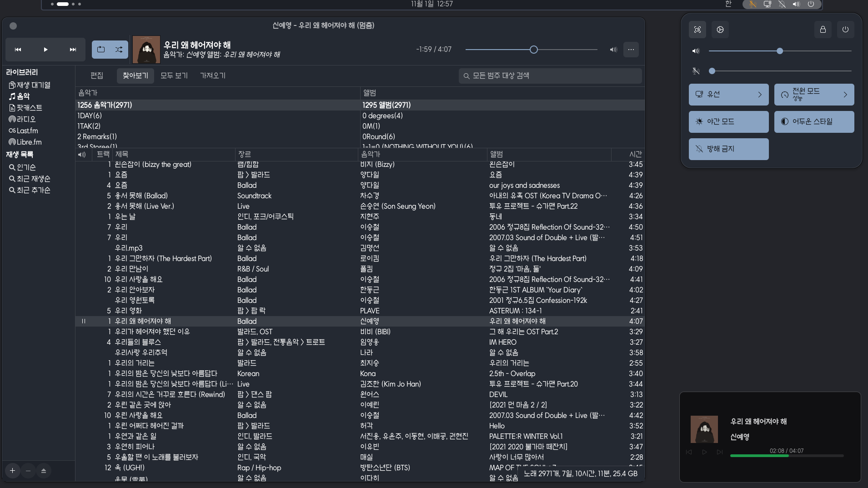
Task: Lock the screen using padlock icon
Action: click(x=823, y=30)
